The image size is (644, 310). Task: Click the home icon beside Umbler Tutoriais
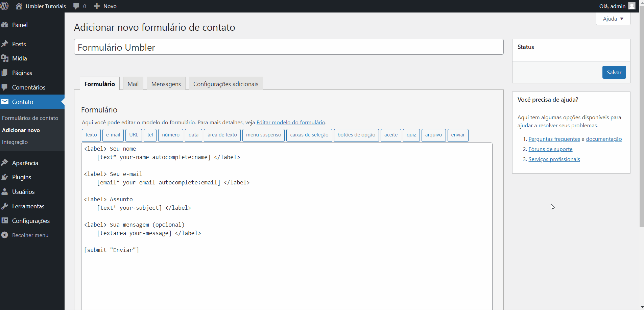pos(19,6)
